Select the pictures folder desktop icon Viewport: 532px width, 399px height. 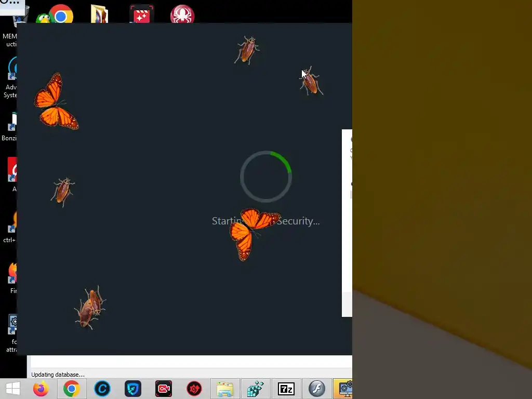[x=99, y=14]
